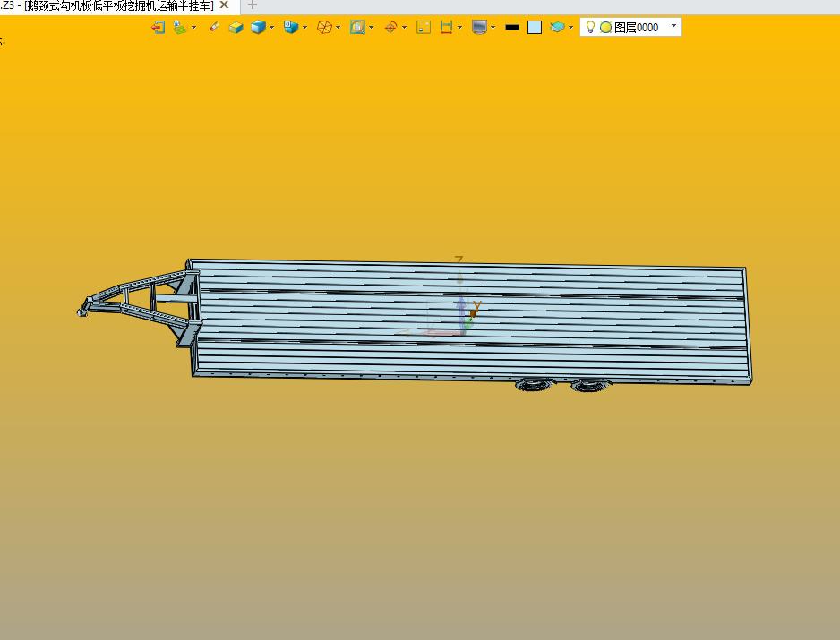
Task: Click the framed zoom view icon
Action: (x=357, y=27)
